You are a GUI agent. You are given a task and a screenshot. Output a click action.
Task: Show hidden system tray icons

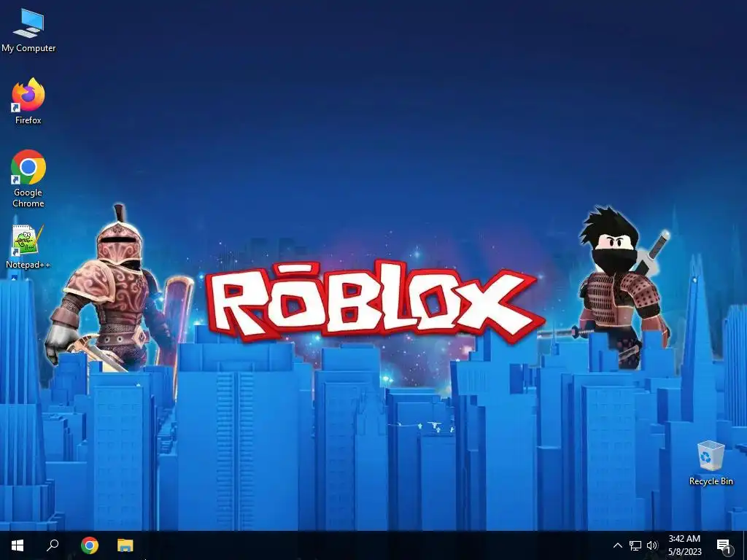617,545
